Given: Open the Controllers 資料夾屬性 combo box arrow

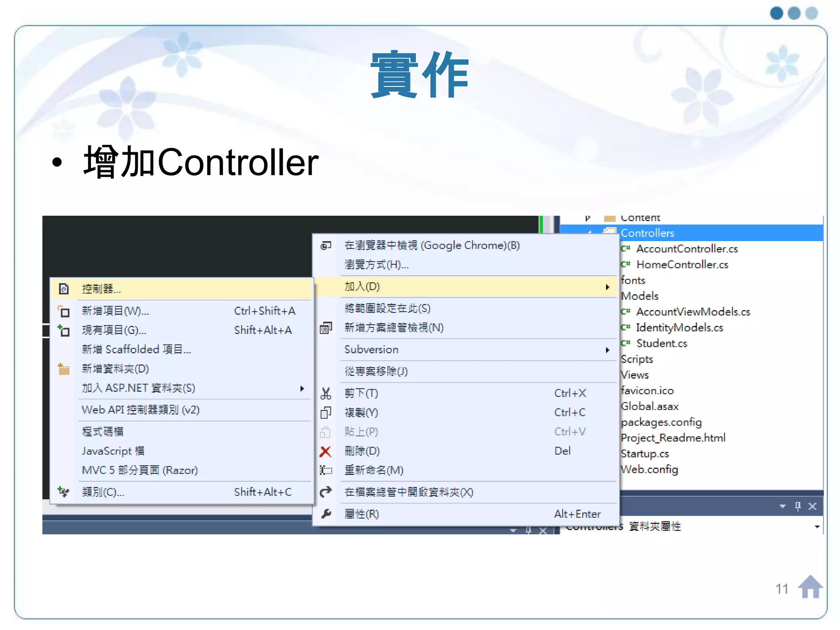Looking at the screenshot, I should tap(817, 527).
